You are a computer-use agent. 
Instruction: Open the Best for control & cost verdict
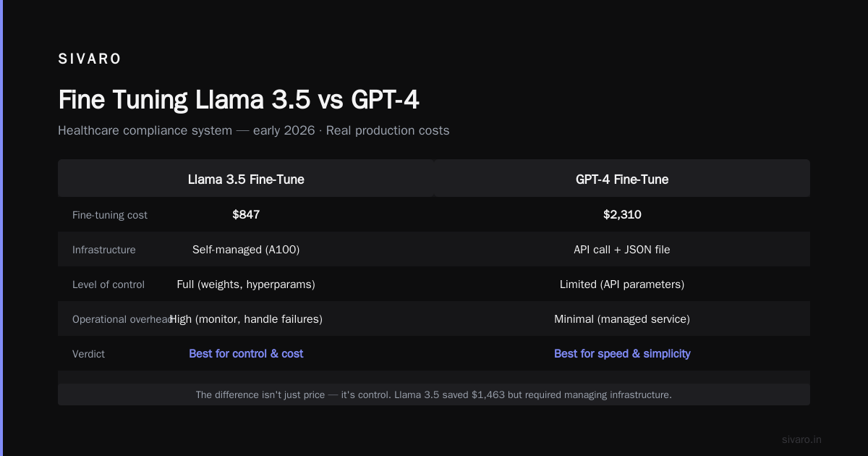pos(246,354)
